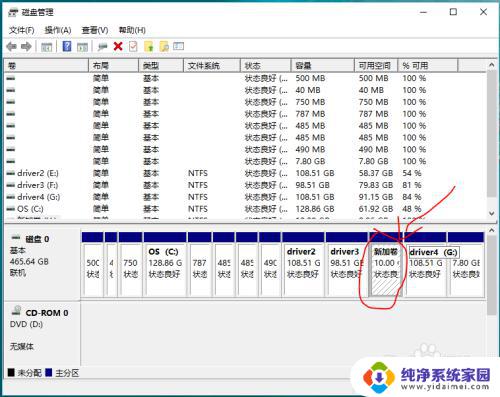Click the 磁盘 0 disk icon
Screen dimensions: 500x397
click(16, 238)
